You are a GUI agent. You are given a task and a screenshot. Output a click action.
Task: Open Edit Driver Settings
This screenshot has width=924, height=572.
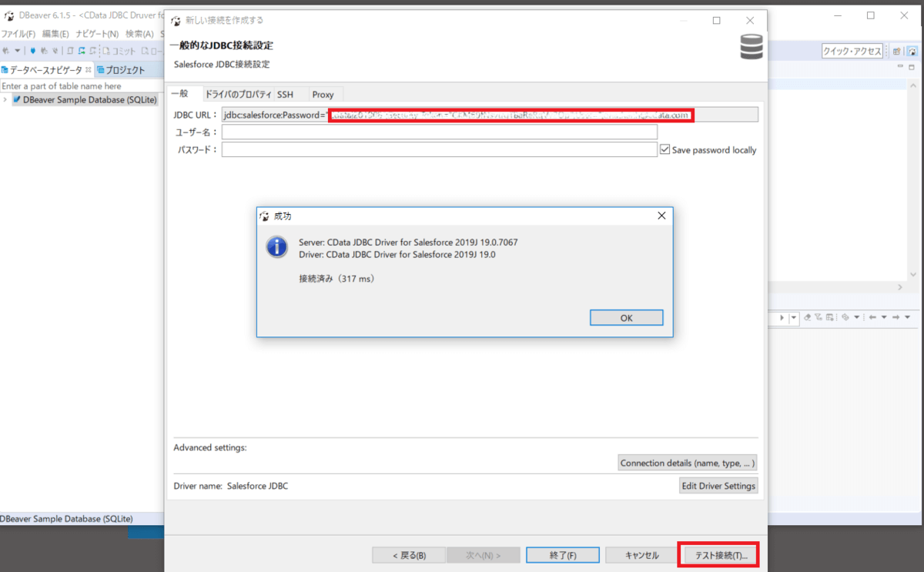click(x=718, y=486)
